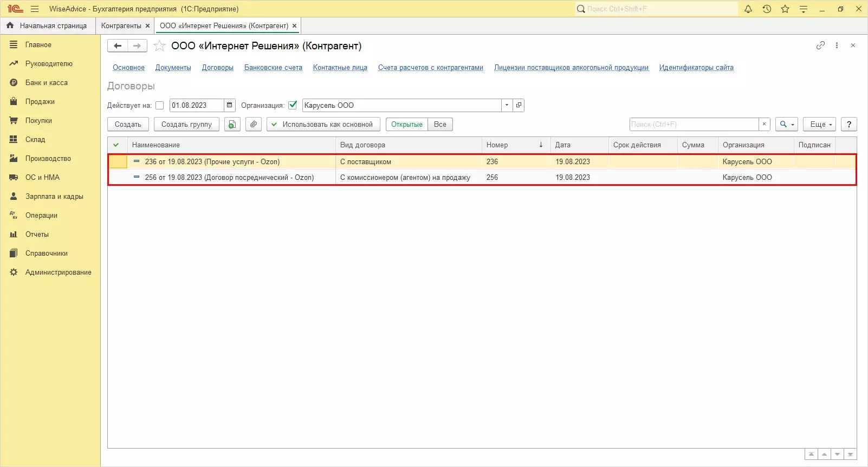Click the Создать button

tap(128, 124)
